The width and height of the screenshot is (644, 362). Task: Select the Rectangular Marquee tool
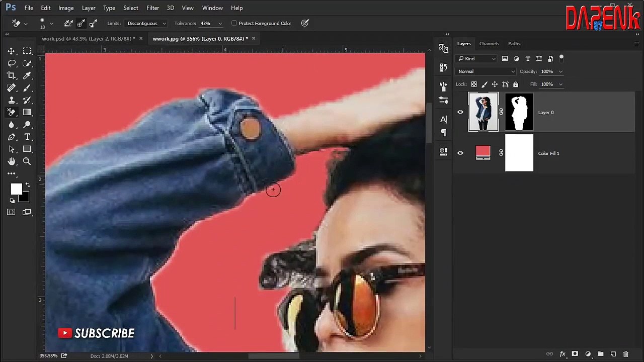pos(27,51)
